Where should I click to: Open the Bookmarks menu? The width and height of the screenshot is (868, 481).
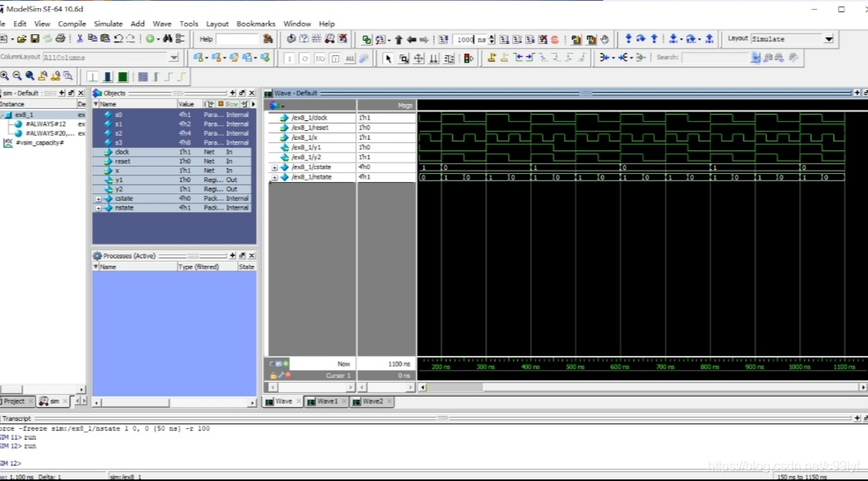tap(256, 24)
